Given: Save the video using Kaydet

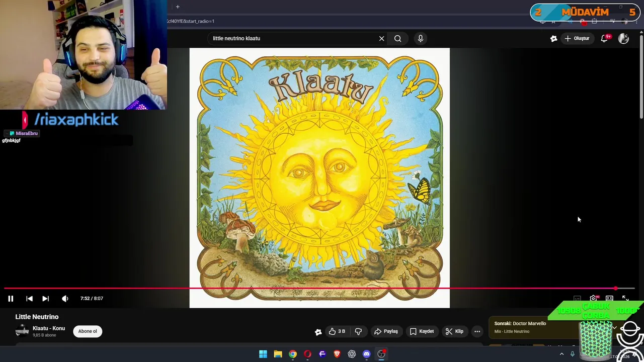Looking at the screenshot, I should 422,331.
